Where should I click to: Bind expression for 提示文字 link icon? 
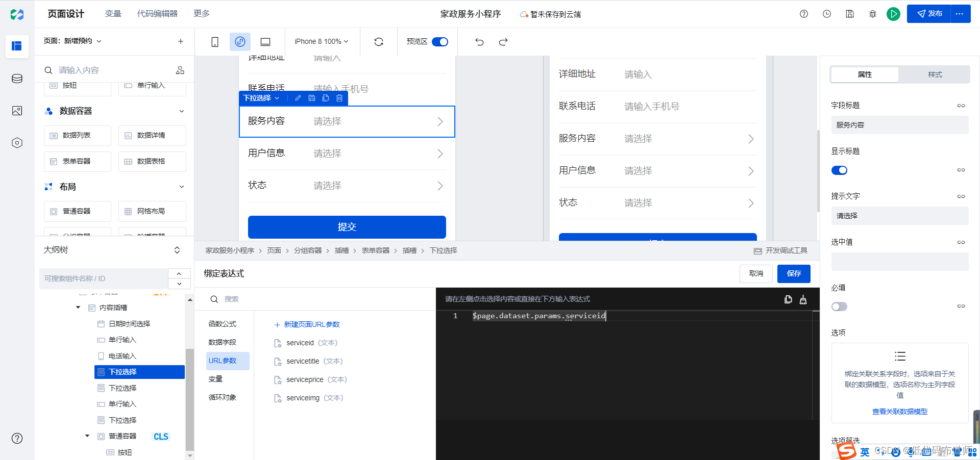[x=961, y=196]
